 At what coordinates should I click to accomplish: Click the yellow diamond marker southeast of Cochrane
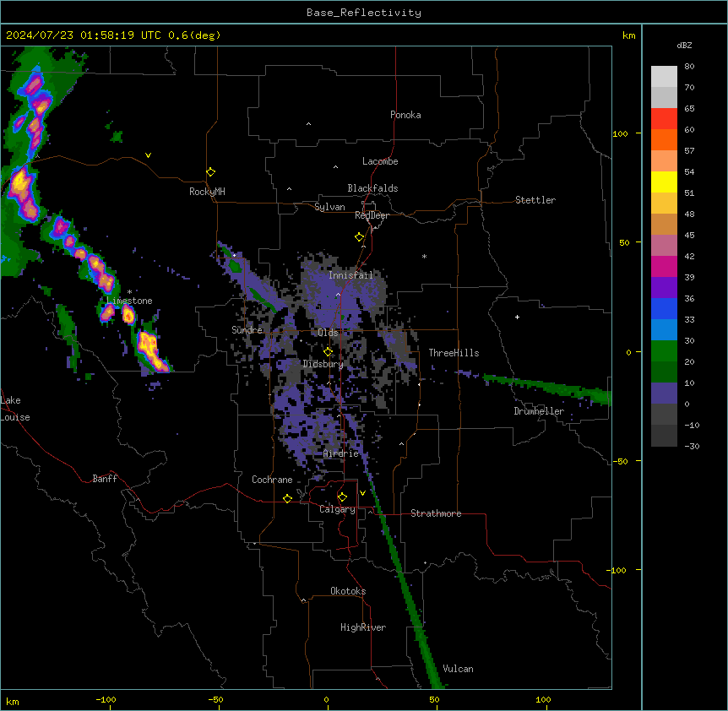pyautogui.click(x=287, y=498)
